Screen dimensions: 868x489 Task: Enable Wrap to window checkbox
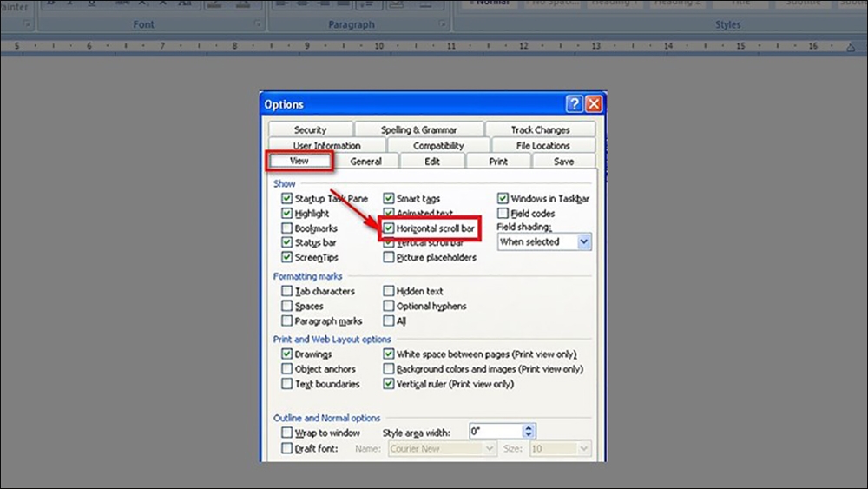[286, 433]
